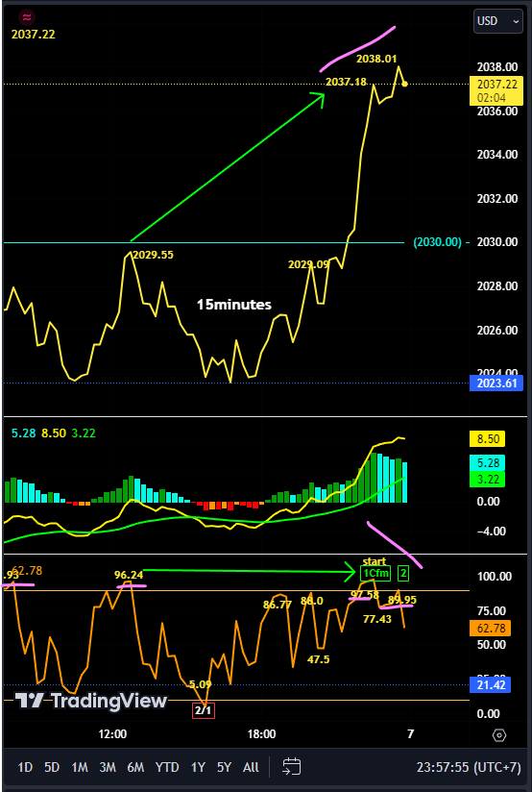532x792 pixels.
Task: Click the 15minutes text annotation
Action: (233, 305)
